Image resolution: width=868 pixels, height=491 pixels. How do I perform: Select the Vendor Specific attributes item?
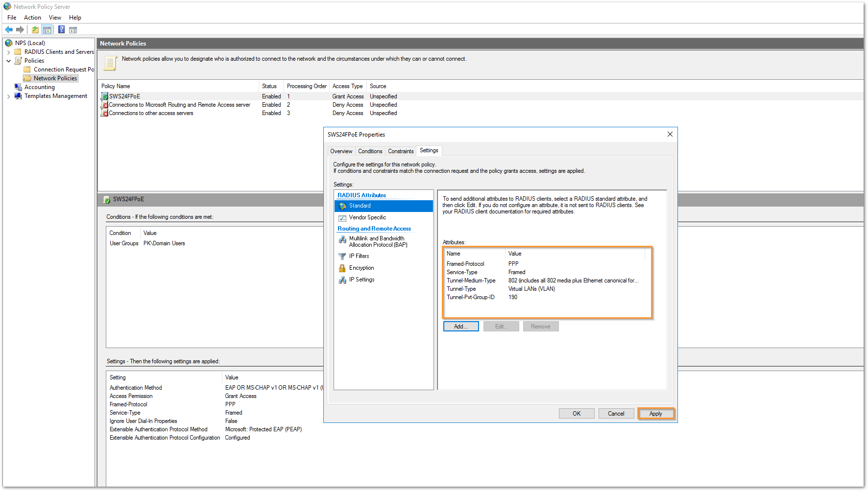(367, 217)
